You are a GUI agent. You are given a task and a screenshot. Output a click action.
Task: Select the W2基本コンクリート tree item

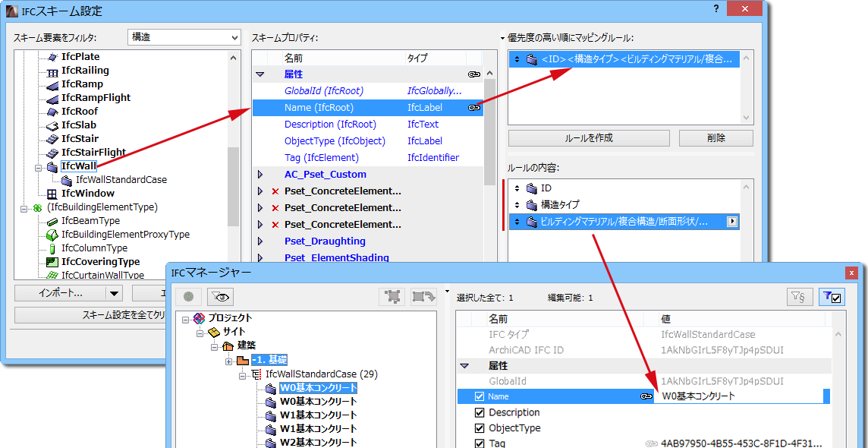[319, 442]
